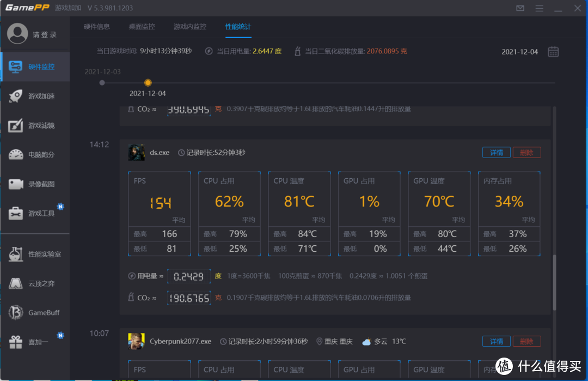The width and height of the screenshot is (588, 381).
Task: Click the CO₂ 190.6765 value field
Action: (188, 298)
